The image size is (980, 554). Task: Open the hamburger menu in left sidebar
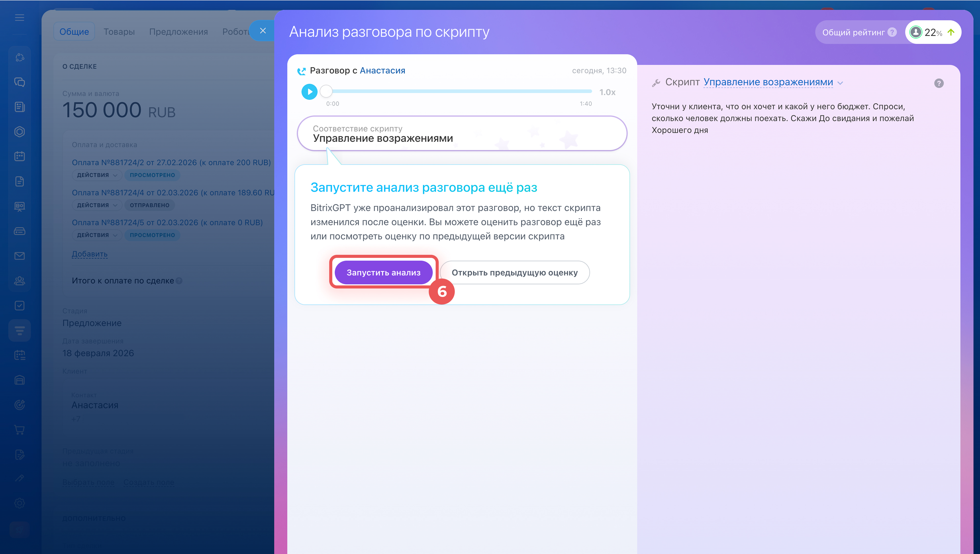click(x=19, y=18)
